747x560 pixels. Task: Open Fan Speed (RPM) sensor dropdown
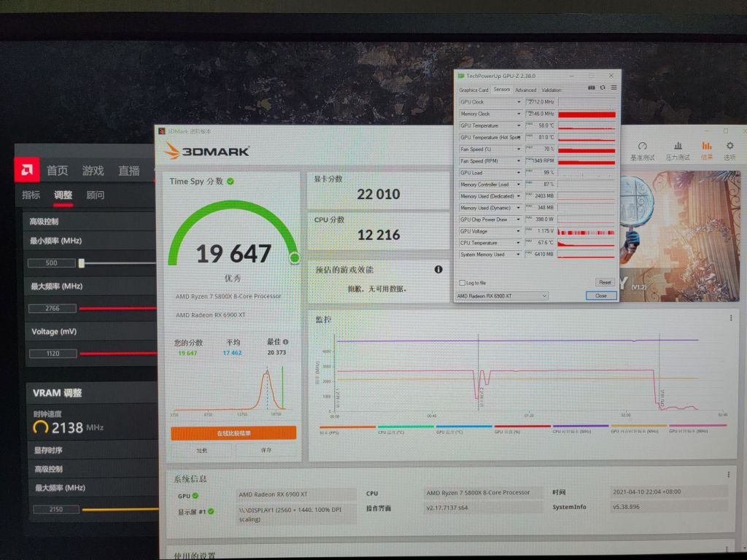[519, 161]
